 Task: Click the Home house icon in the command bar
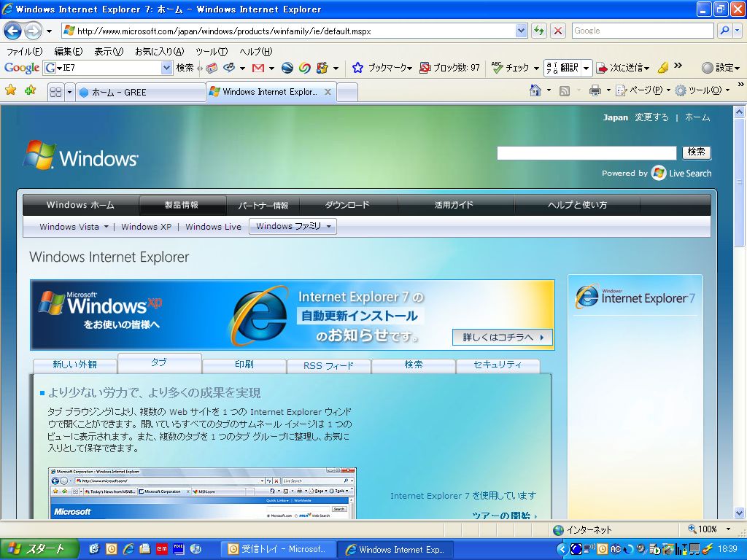(535, 90)
